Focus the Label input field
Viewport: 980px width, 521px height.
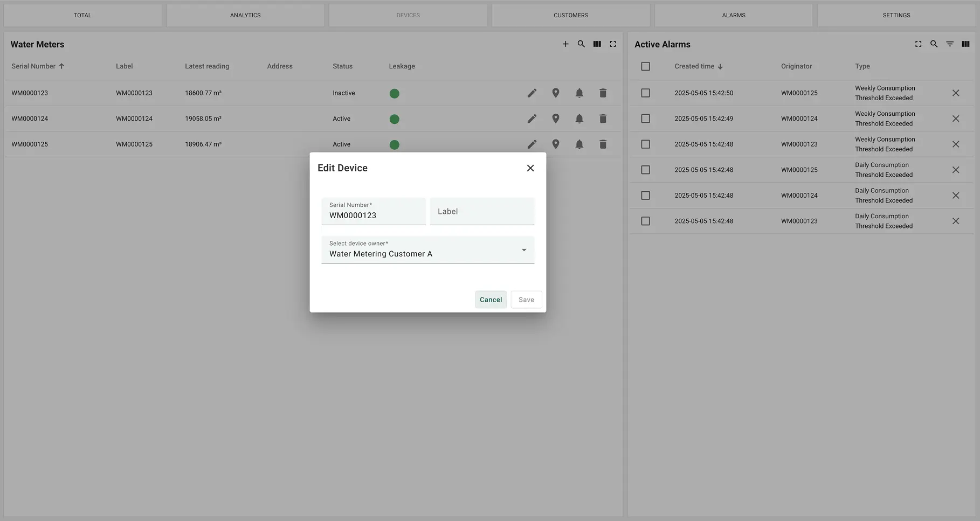click(x=482, y=212)
